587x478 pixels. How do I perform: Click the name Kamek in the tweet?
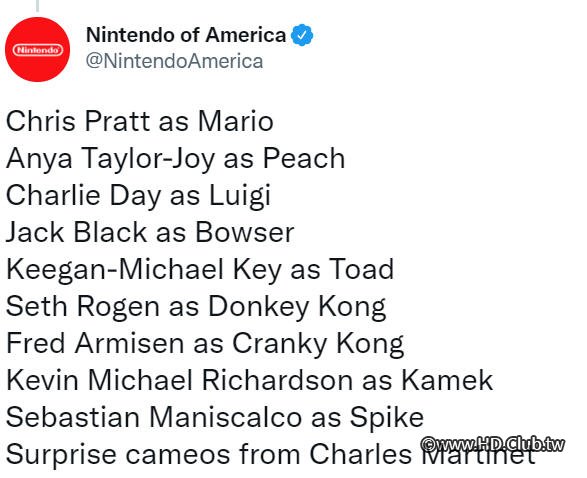click(x=447, y=380)
